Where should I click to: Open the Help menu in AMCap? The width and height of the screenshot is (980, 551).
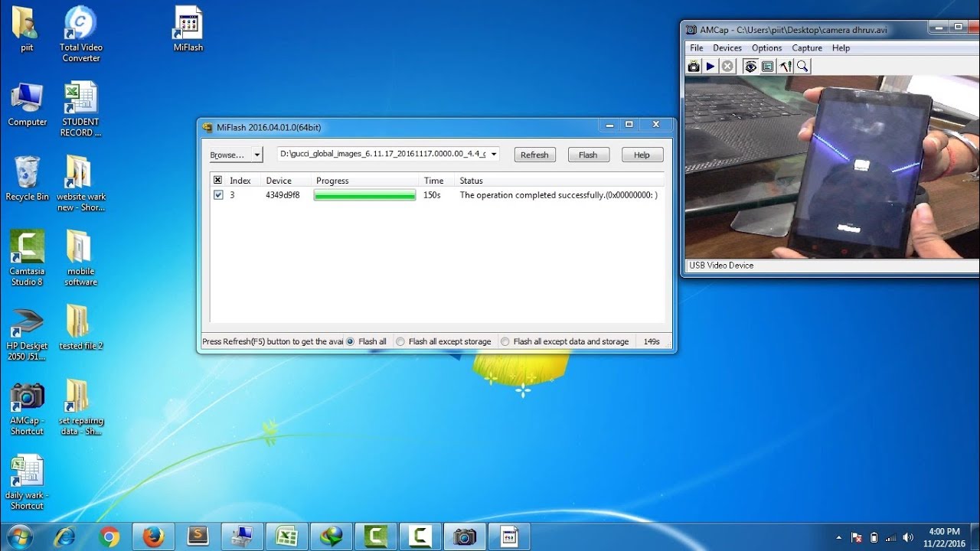tap(841, 47)
